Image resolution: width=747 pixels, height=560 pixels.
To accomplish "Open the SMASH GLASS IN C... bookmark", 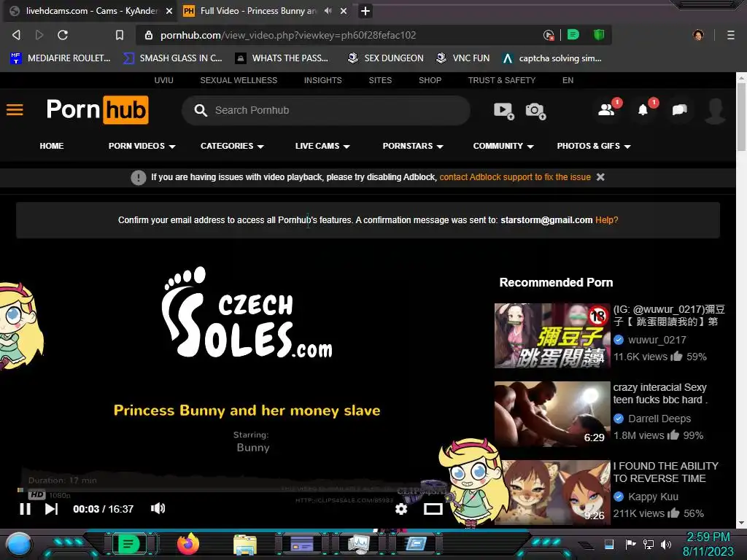I will click(173, 58).
